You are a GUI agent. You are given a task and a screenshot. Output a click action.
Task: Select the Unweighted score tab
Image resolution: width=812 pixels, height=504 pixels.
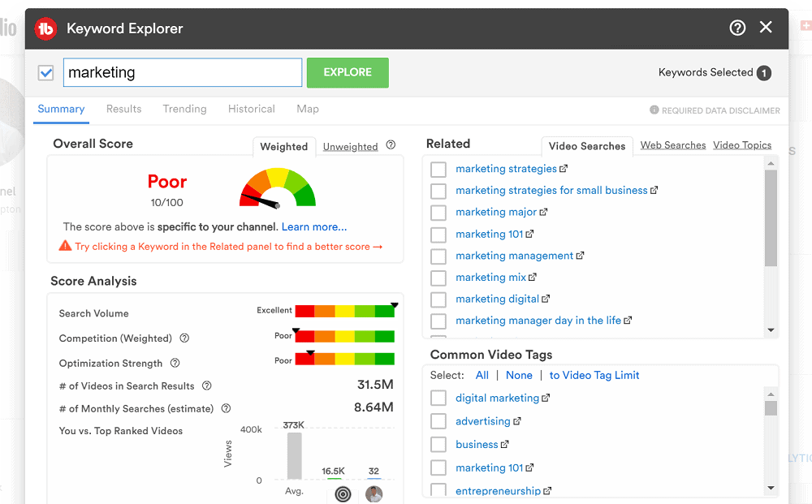(x=350, y=146)
